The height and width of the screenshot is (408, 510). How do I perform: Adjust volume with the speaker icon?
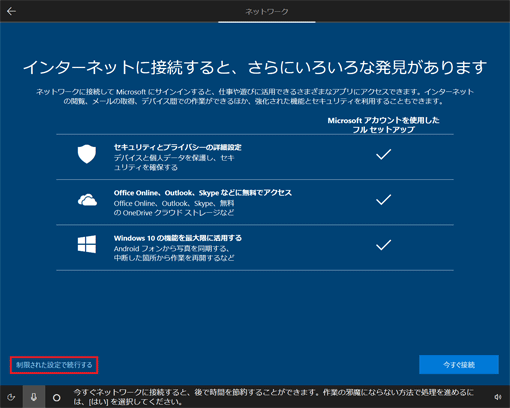[x=498, y=397]
